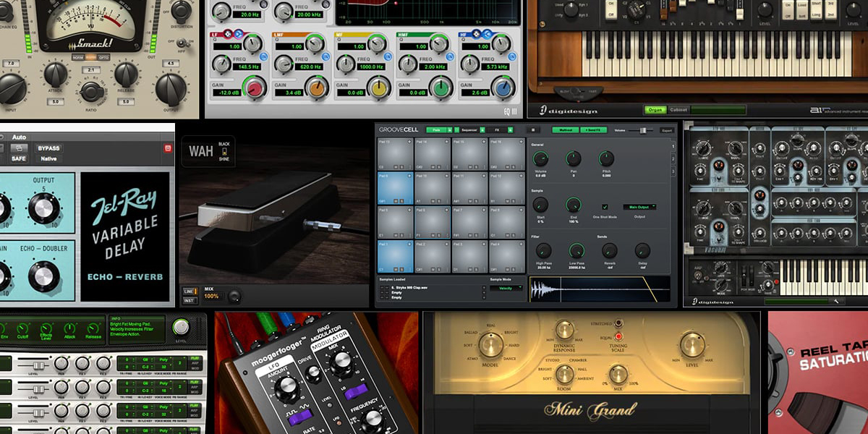Click the Expert button in GrooveCell
Viewport: 868px width, 434px height.
666,130
